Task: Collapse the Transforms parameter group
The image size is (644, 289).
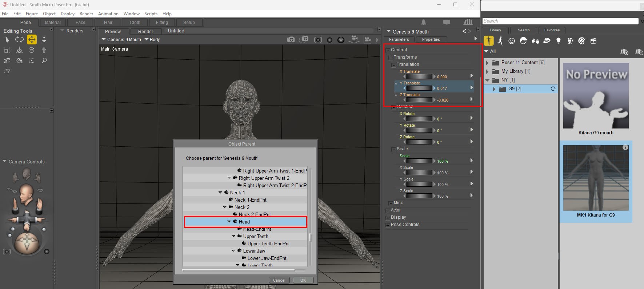Action: 391,58
